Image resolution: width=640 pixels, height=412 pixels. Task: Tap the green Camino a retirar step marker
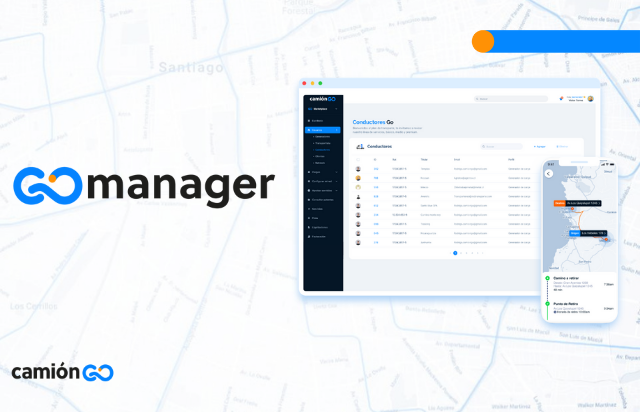click(547, 278)
